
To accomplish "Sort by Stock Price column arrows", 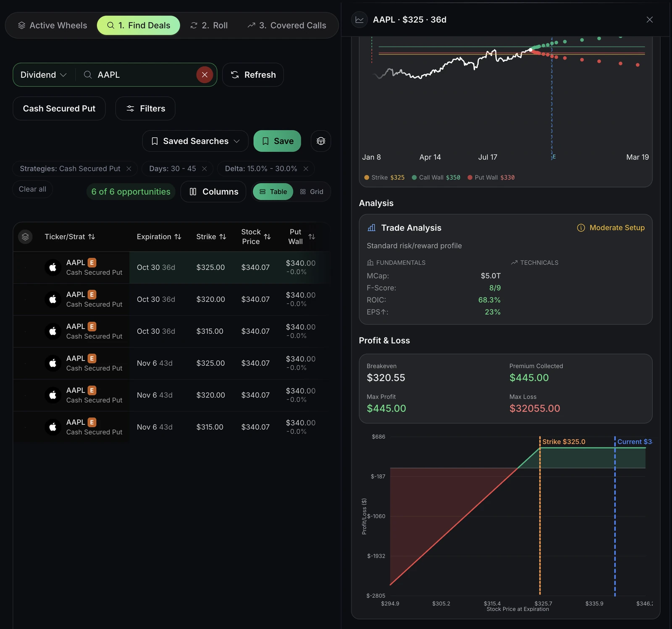I will coord(267,237).
